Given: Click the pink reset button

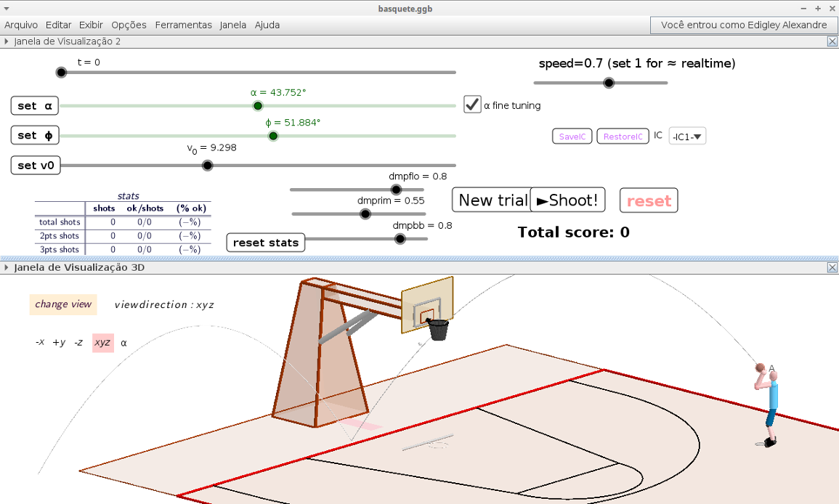Looking at the screenshot, I should coord(649,200).
